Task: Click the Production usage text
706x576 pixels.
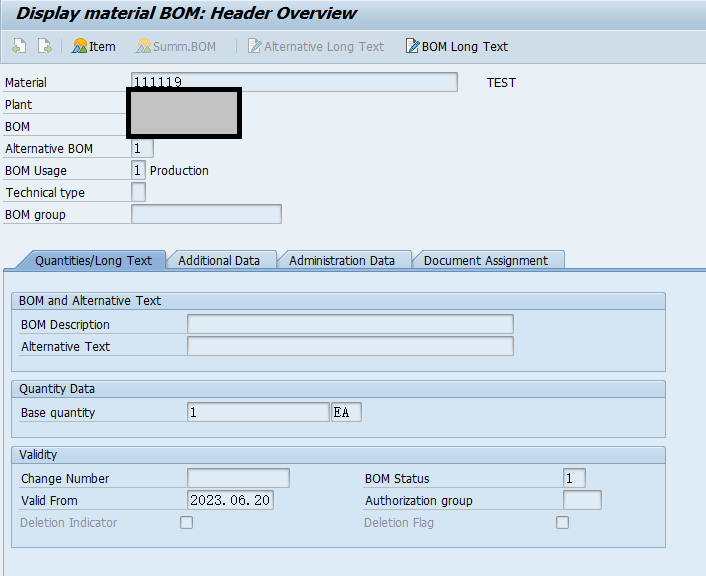Action: click(x=179, y=171)
